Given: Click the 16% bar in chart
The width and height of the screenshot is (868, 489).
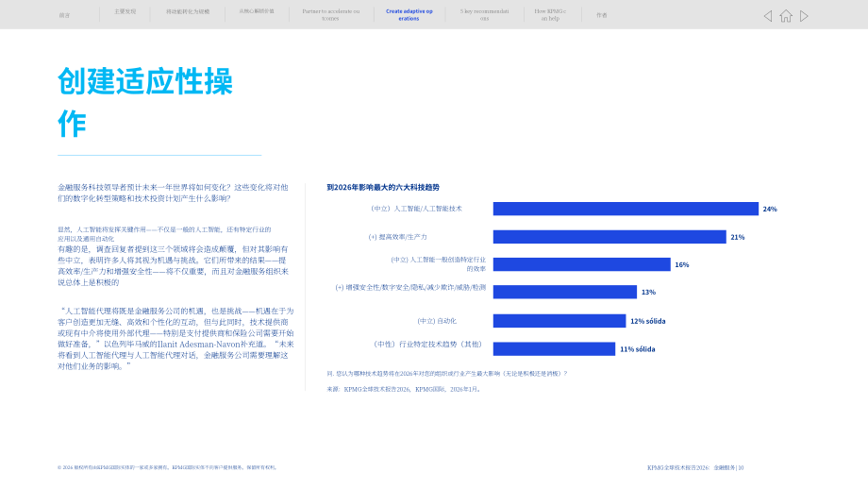Looking at the screenshot, I should click(582, 264).
